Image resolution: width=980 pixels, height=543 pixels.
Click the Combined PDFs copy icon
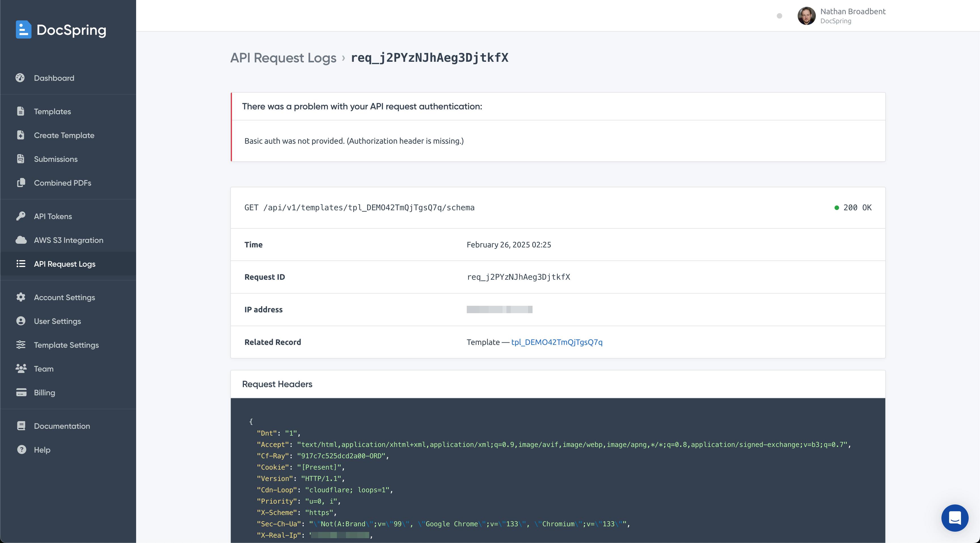point(21,183)
